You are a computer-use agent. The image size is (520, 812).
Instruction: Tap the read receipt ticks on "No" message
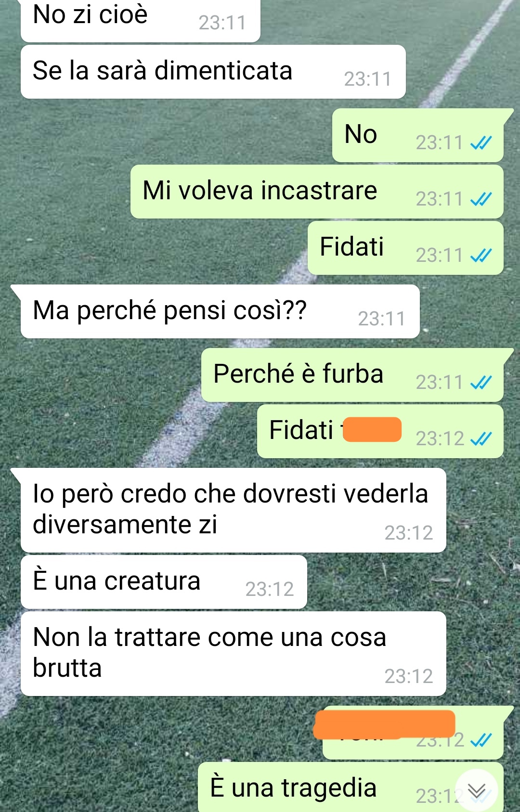pos(481,142)
